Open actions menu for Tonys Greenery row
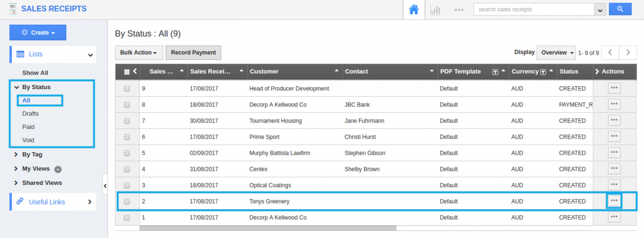The height and width of the screenshot is (238, 644). [x=614, y=201]
